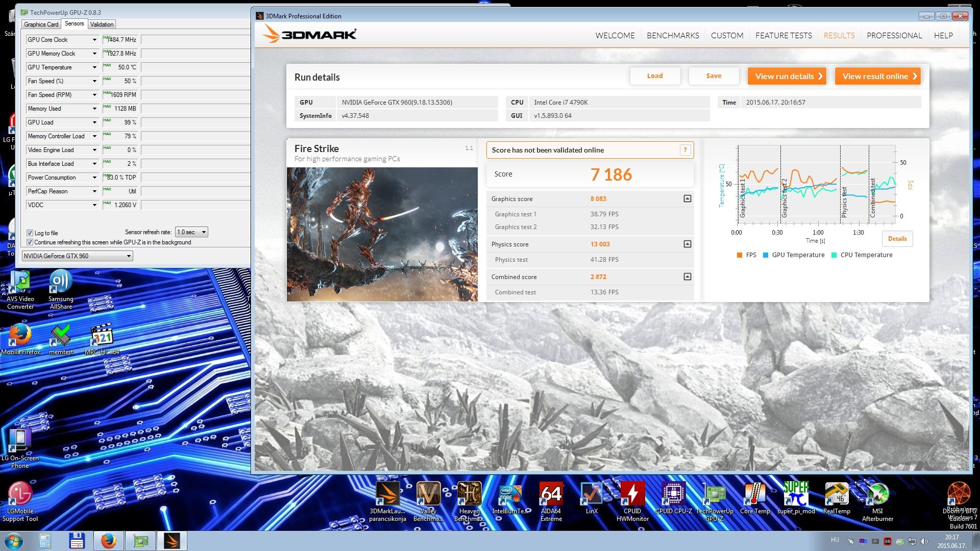980x551 pixels.
Task: Click the Windows Start button
Action: pyautogui.click(x=13, y=541)
